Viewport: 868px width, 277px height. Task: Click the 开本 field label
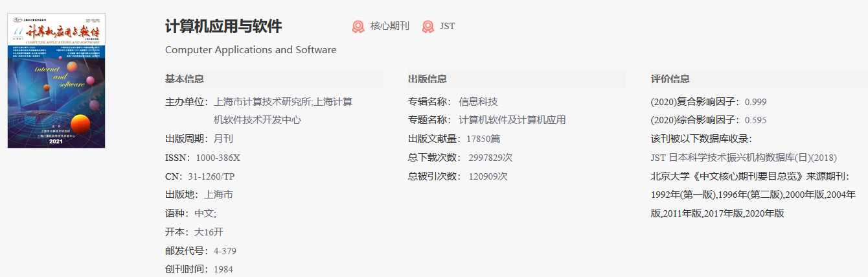[x=177, y=232]
